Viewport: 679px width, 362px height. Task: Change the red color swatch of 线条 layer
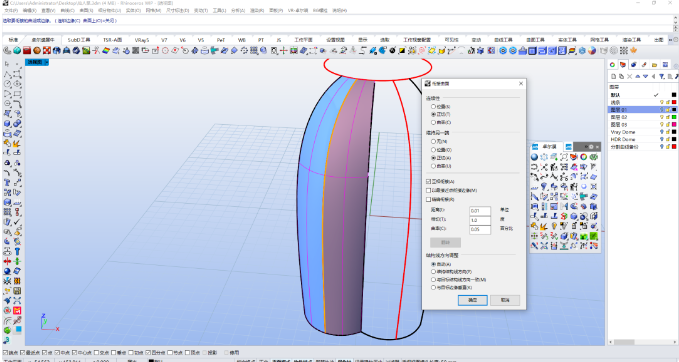pos(674,103)
